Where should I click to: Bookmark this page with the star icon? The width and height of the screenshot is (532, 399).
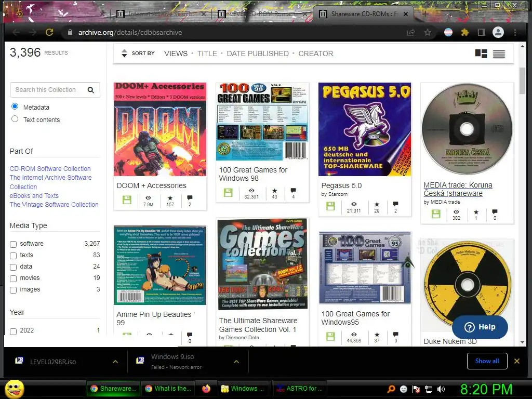[428, 32]
